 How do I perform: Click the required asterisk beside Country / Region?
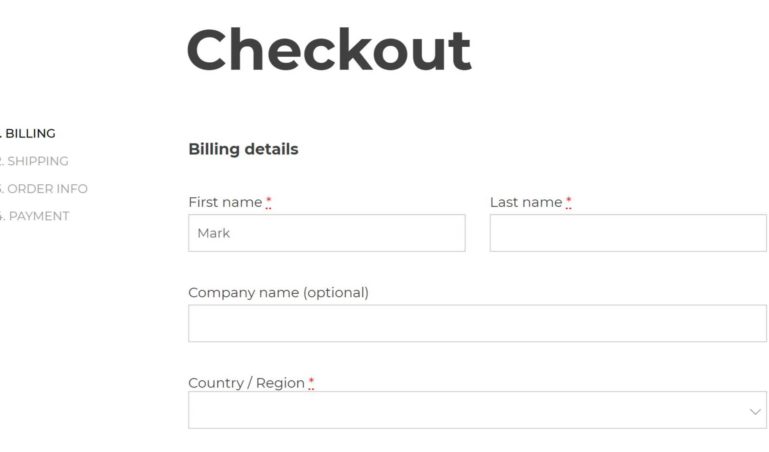click(x=311, y=384)
